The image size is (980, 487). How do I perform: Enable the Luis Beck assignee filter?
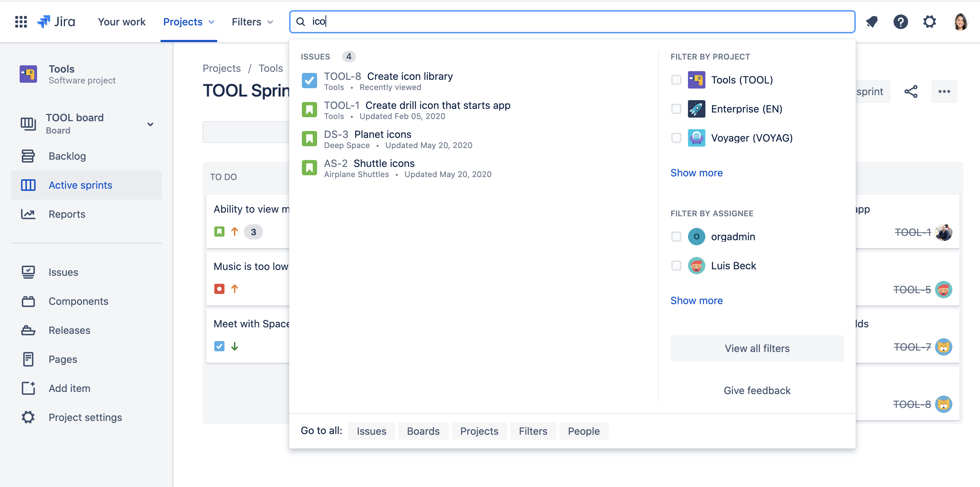pos(676,266)
